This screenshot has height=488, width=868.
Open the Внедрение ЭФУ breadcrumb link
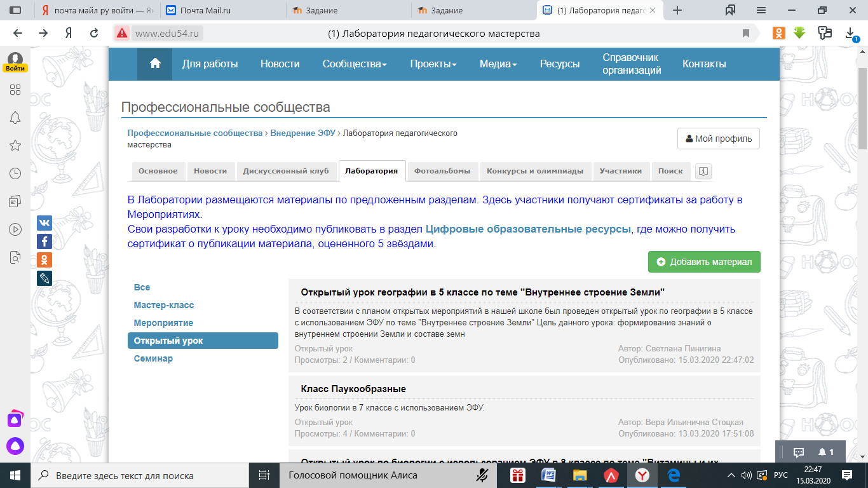click(303, 133)
